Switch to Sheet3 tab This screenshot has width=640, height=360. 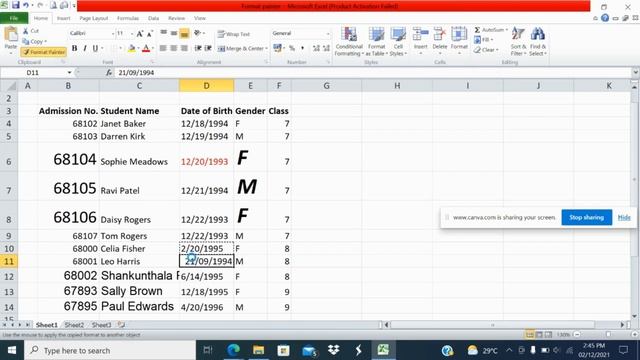101,325
